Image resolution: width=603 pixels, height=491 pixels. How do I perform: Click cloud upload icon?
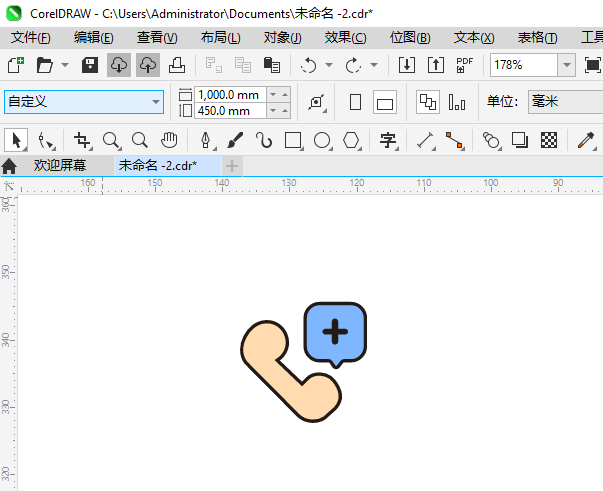coord(148,65)
